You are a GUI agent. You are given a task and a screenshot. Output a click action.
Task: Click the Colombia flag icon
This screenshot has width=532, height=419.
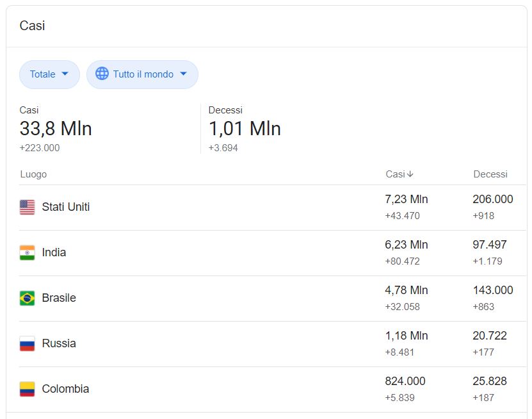point(27,389)
